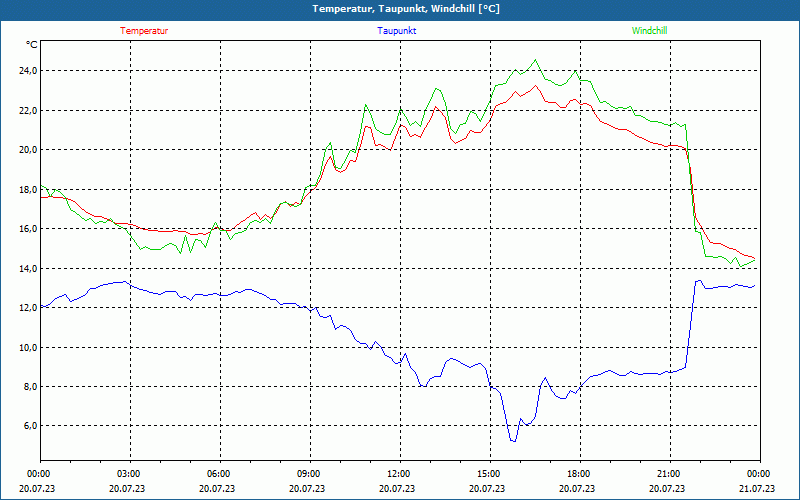Click the '12:00' time axis label

399,474
